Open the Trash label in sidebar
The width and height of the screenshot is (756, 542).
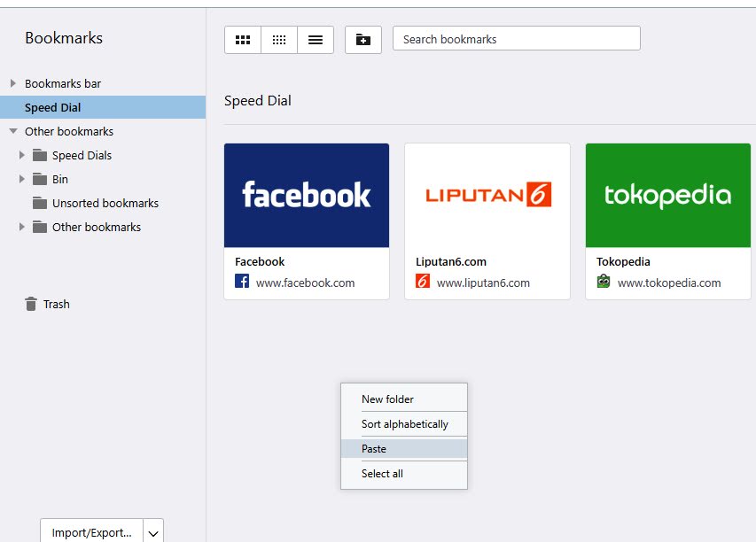pos(57,304)
